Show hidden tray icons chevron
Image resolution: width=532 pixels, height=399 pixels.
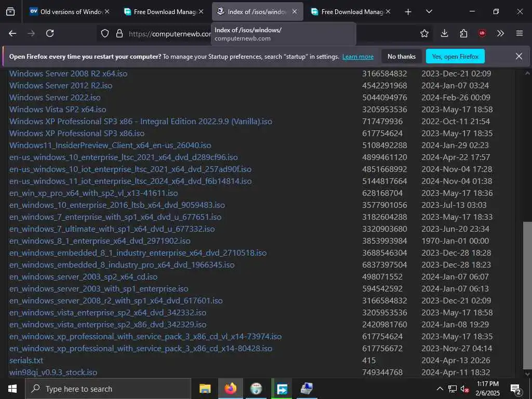440,389
